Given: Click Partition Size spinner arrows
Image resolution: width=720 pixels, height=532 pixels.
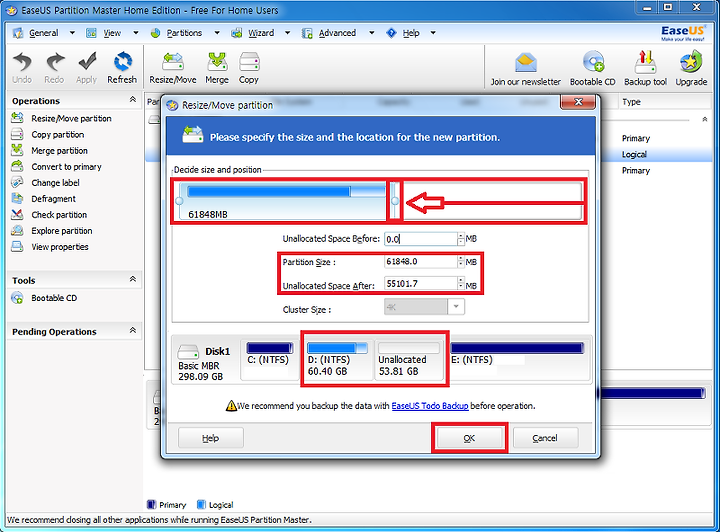Looking at the screenshot, I should (x=461, y=262).
